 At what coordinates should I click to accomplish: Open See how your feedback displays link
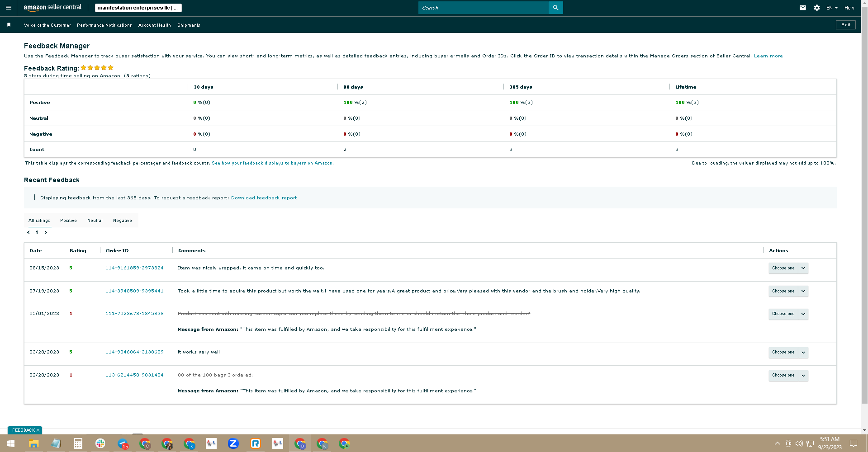[272, 163]
